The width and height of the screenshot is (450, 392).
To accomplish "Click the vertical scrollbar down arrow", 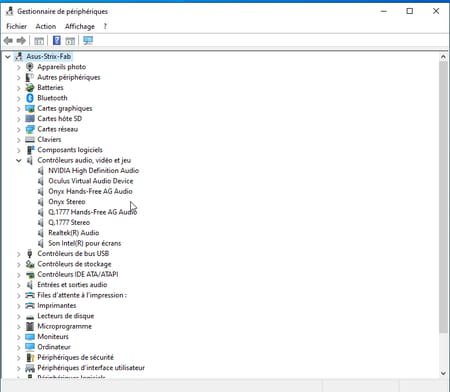I will (x=443, y=373).
